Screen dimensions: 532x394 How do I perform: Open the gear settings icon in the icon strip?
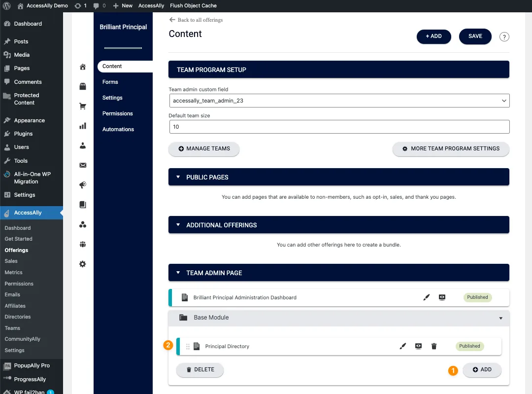coord(83,264)
